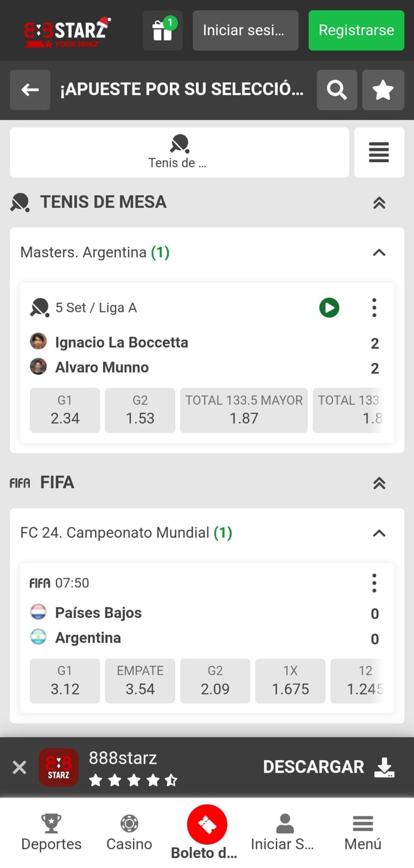
Task: Play live stream of table tennis match
Action: pos(329,308)
